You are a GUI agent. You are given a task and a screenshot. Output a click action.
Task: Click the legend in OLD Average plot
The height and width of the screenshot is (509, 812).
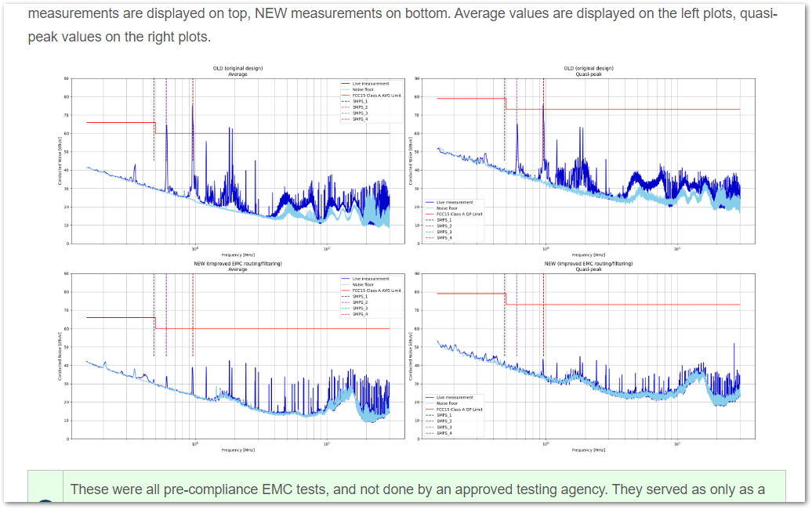[x=372, y=101]
